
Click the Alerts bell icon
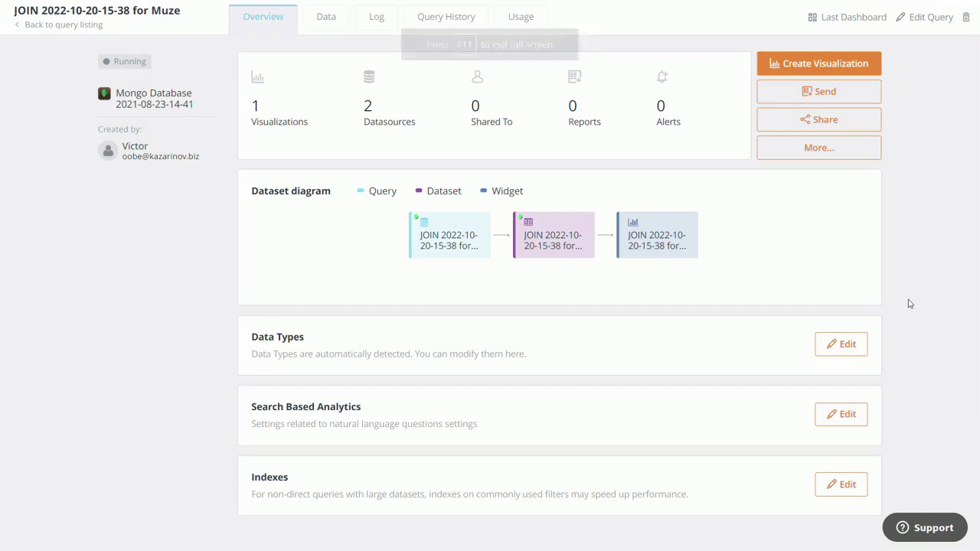(x=662, y=77)
